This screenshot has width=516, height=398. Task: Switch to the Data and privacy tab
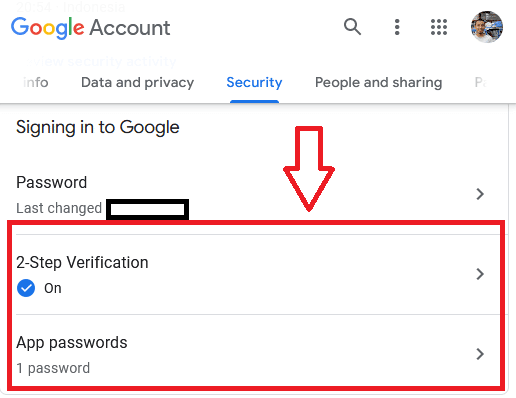pos(137,82)
